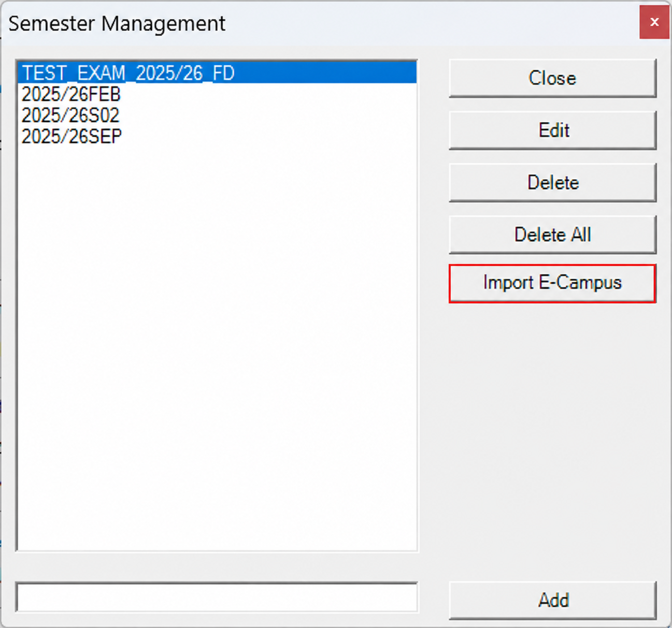The height and width of the screenshot is (628, 672).
Task: Click the Close button
Action: tap(552, 78)
